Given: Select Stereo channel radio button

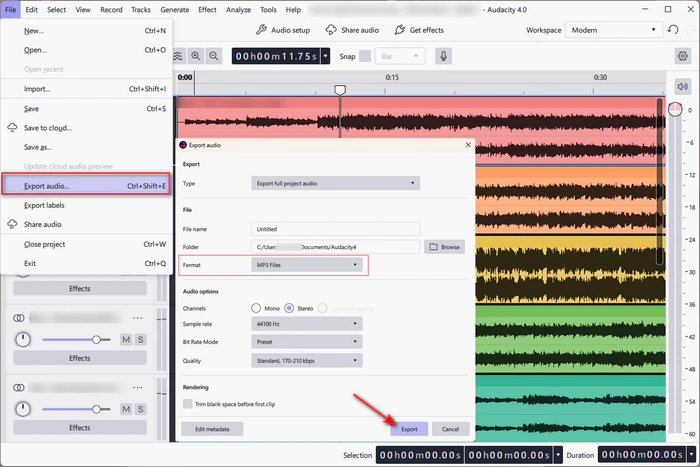Looking at the screenshot, I should [x=289, y=308].
